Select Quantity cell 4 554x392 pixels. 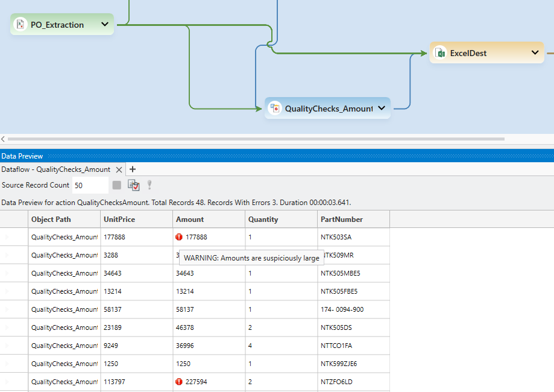pyautogui.click(x=282, y=346)
